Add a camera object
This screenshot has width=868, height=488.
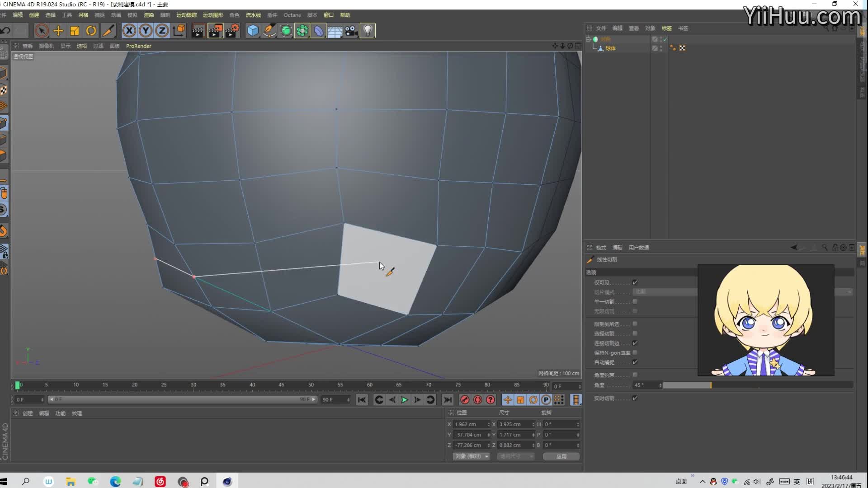[x=351, y=31]
